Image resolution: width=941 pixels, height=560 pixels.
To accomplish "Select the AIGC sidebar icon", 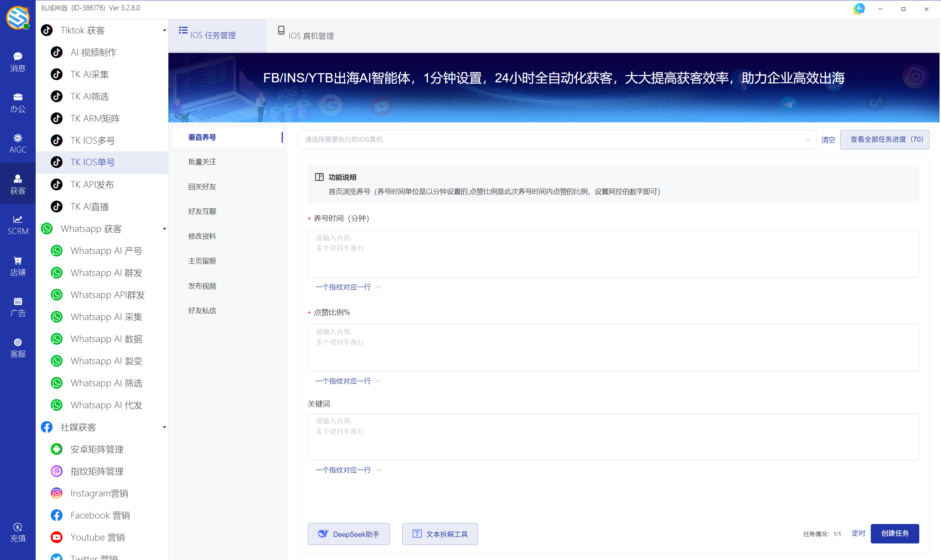I will tap(18, 142).
